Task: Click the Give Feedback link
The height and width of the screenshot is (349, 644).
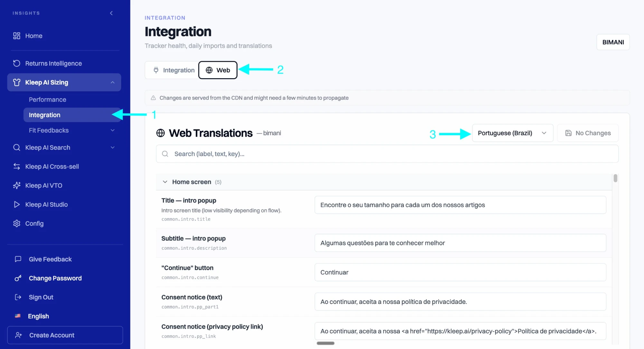Action: [50, 259]
